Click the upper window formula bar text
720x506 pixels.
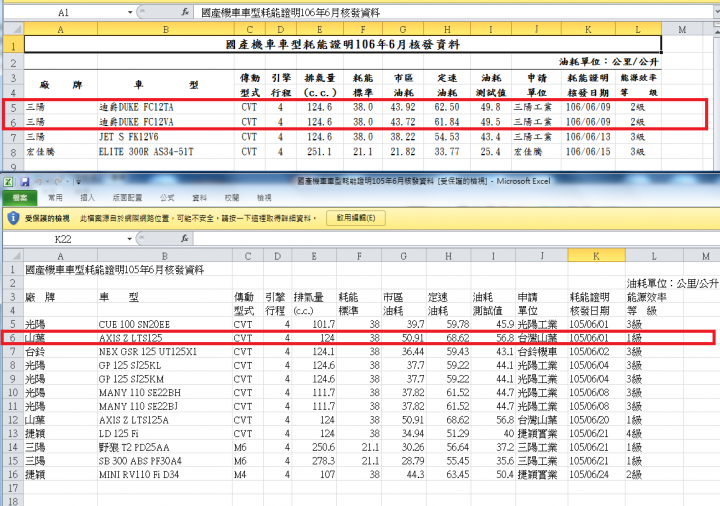291,12
